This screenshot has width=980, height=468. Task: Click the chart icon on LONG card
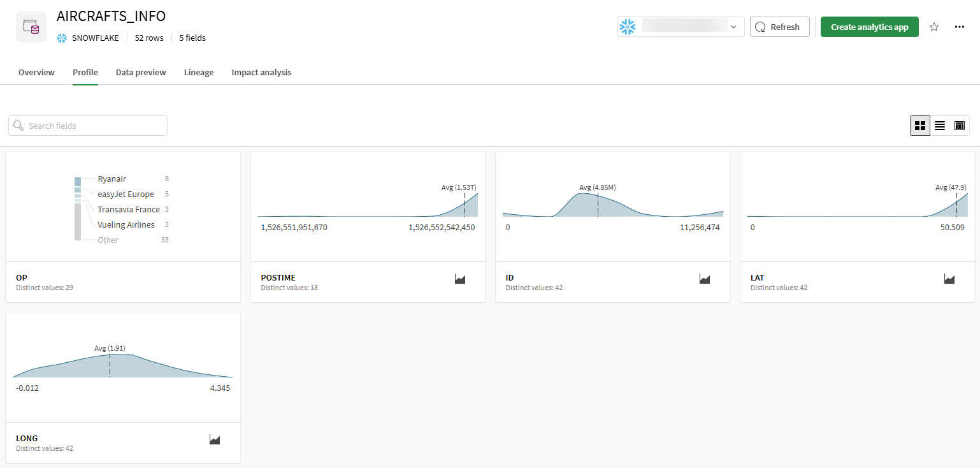(x=215, y=439)
